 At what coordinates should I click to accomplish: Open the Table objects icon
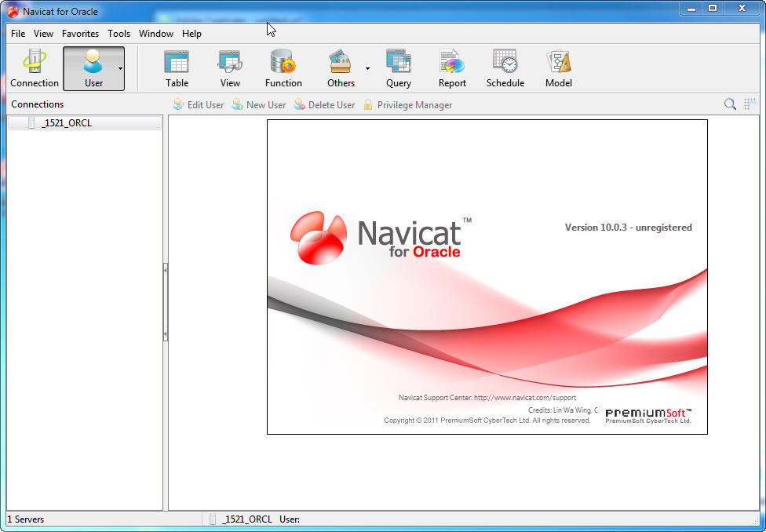coord(177,68)
